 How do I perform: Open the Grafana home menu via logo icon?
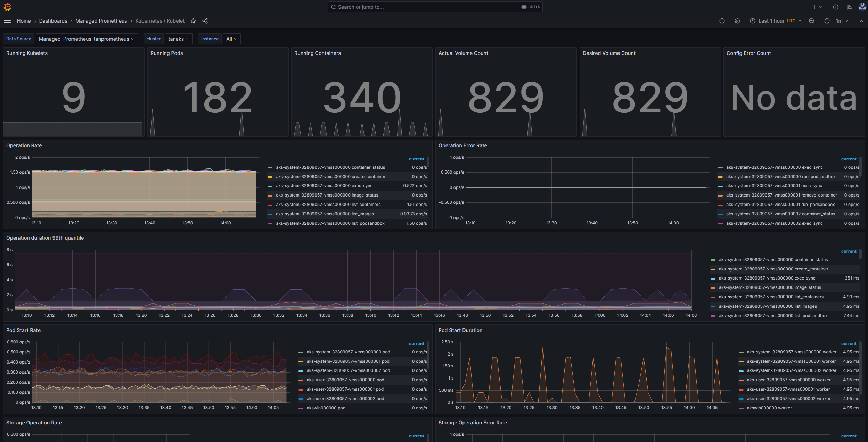tap(8, 7)
